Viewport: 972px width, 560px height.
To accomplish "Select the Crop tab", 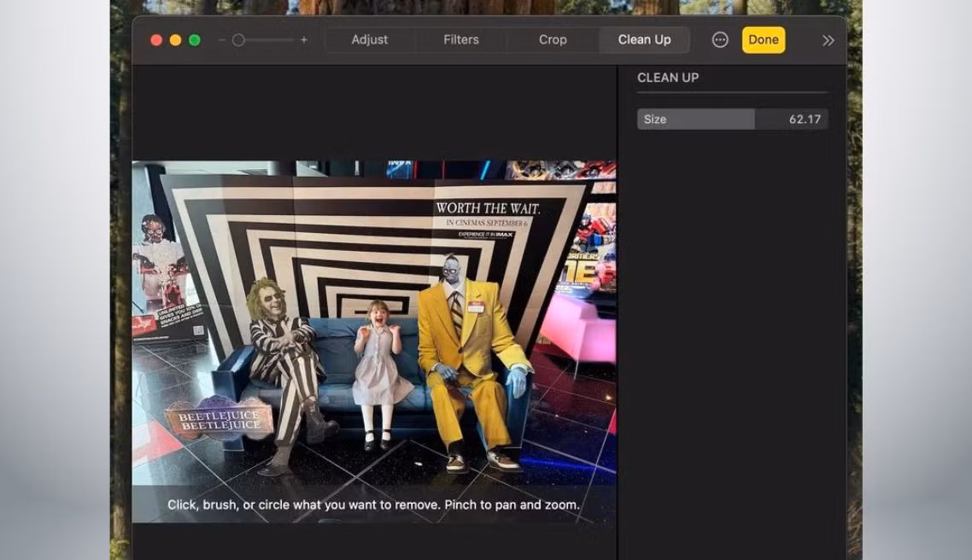I will [x=553, y=39].
